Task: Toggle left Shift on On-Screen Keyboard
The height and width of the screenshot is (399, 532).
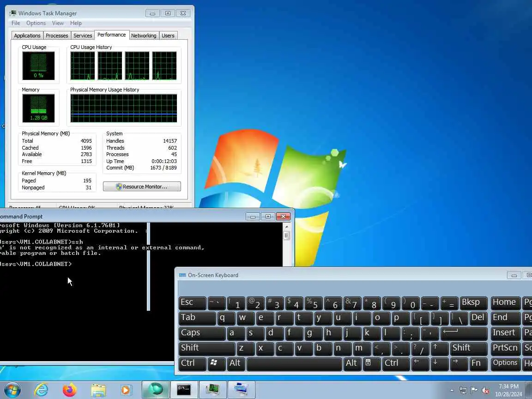Action: point(206,349)
